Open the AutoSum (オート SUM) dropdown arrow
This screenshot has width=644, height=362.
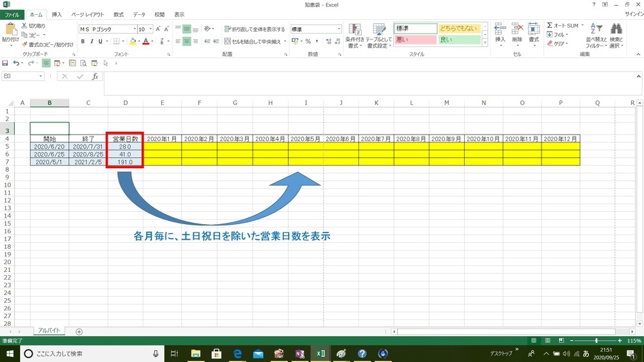[x=582, y=26]
